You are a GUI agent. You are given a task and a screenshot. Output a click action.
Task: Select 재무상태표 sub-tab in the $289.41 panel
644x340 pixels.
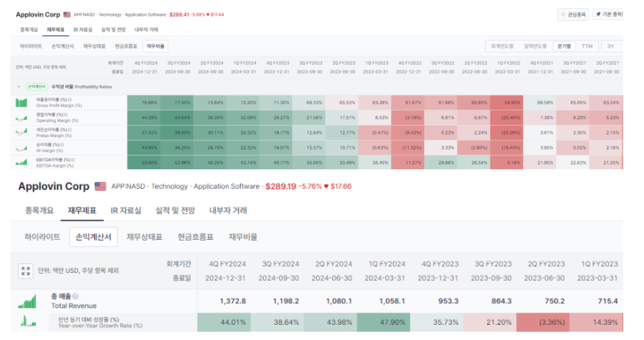pyautogui.click(x=95, y=46)
